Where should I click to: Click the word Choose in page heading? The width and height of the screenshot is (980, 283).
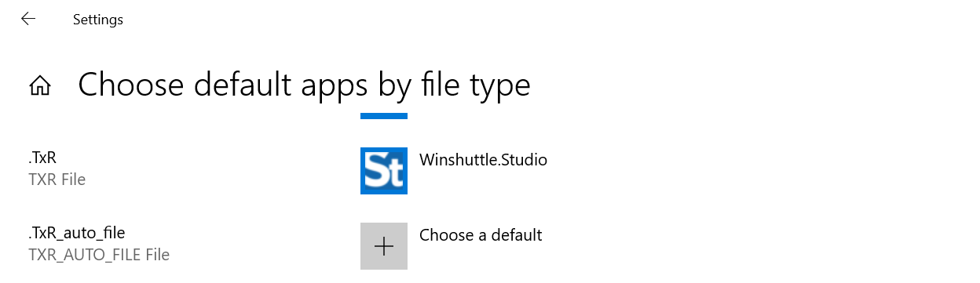click(x=130, y=85)
